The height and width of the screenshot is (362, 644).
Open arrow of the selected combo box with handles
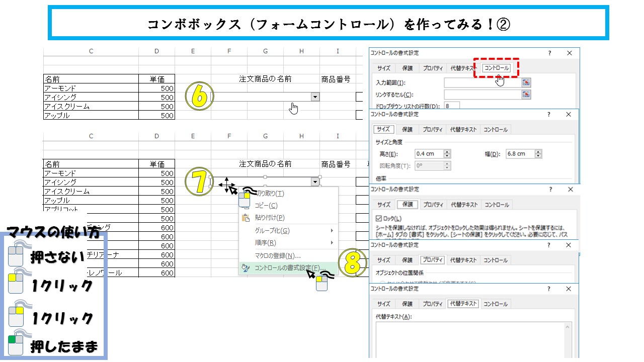tap(315, 182)
